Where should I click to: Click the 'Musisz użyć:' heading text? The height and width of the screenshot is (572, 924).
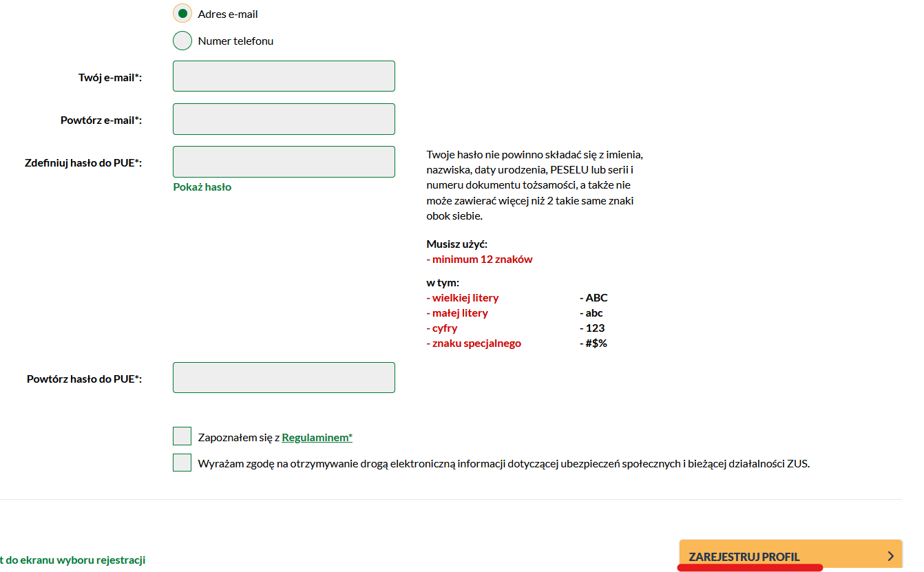click(x=457, y=244)
